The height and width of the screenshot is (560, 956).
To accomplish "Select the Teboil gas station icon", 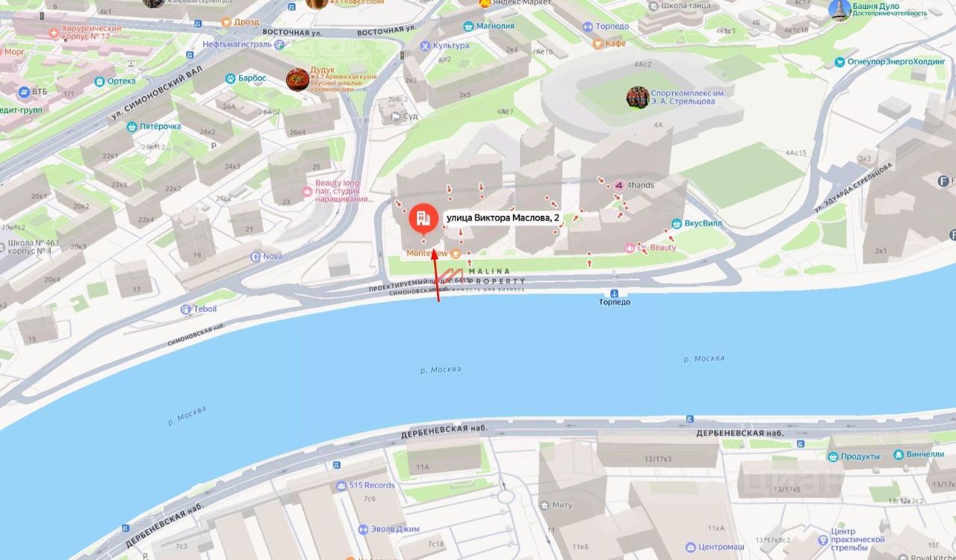I will (186, 309).
